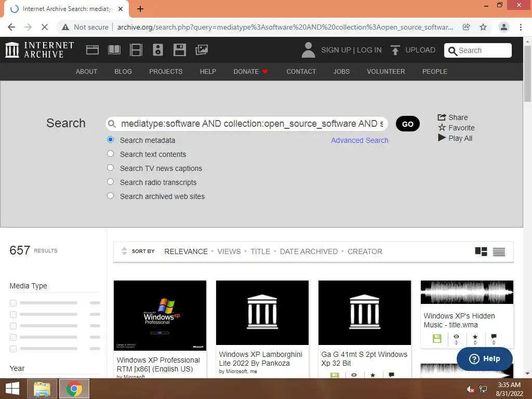Open ABOUT in navigation bar
Image resolution: width=532 pixels, height=399 pixels.
(x=87, y=72)
